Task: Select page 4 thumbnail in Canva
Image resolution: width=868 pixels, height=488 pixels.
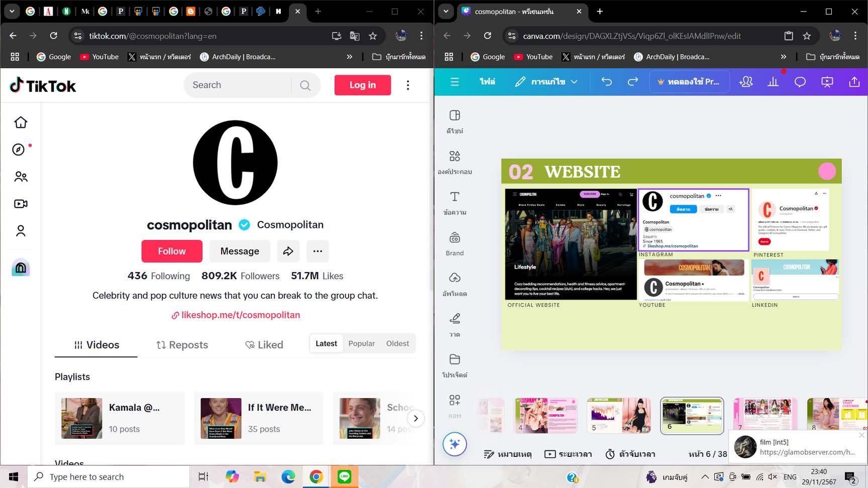Action: pos(546,415)
